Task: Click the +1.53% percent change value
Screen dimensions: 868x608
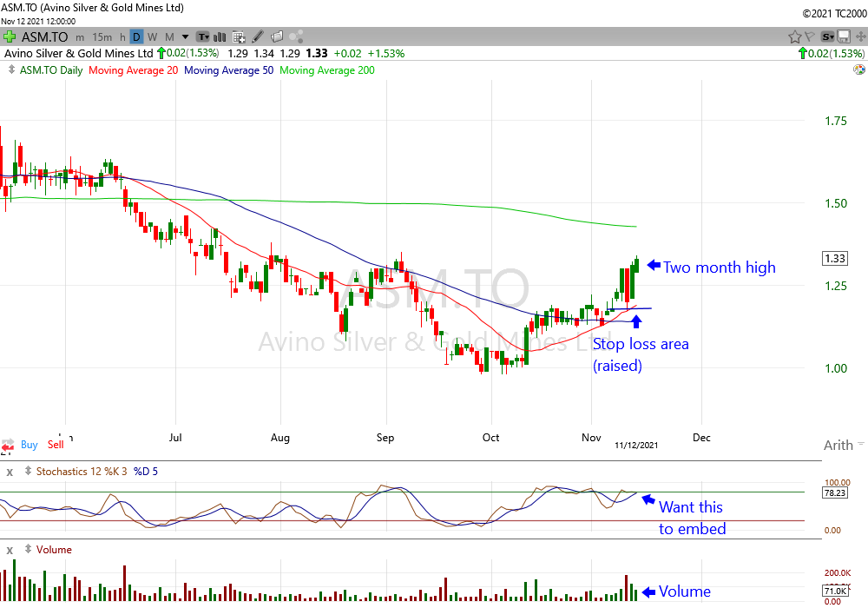Action: point(386,54)
